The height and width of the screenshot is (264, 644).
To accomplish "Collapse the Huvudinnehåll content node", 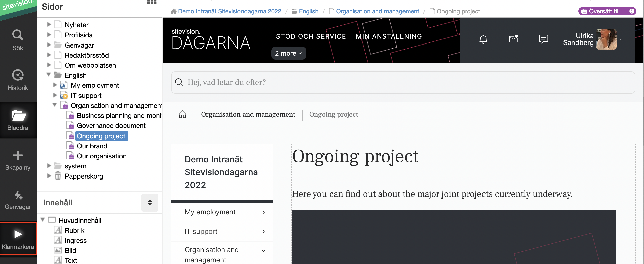I will click(x=43, y=220).
